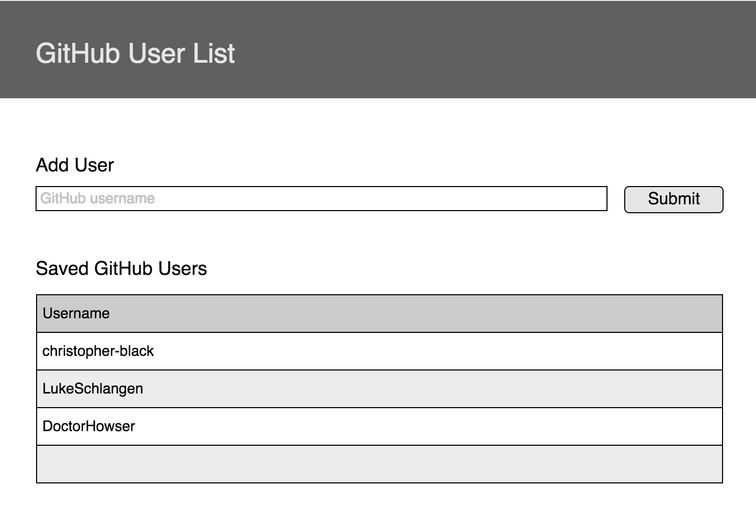
Task: Click the GitHub username input field
Action: (321, 199)
